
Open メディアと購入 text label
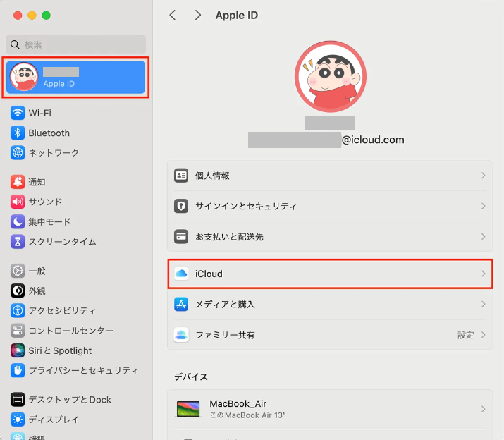coord(225,305)
